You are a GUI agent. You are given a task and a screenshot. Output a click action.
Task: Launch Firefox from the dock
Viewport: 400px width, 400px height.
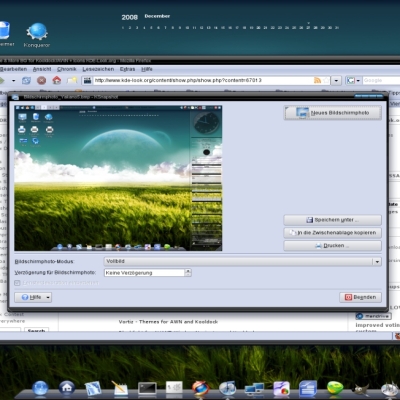click(x=201, y=388)
